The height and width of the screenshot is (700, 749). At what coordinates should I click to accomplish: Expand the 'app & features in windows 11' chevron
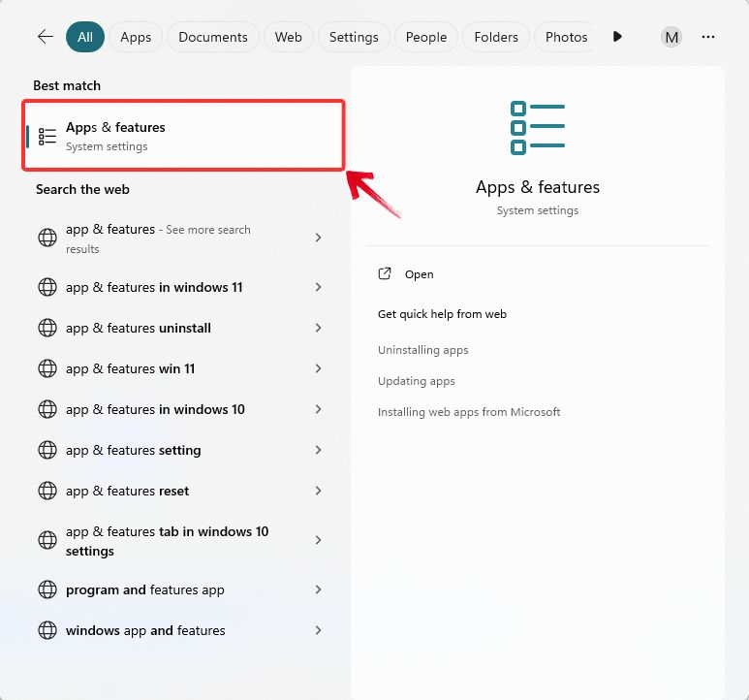coord(318,287)
